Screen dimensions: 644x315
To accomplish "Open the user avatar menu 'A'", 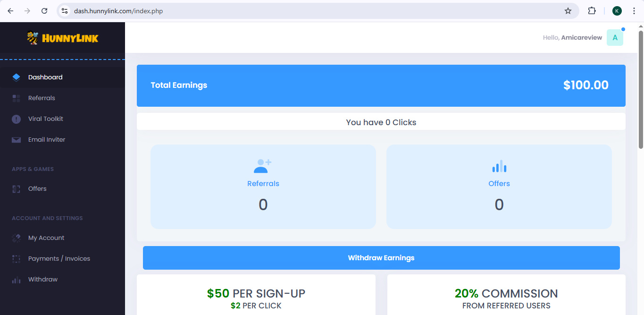I will point(615,38).
